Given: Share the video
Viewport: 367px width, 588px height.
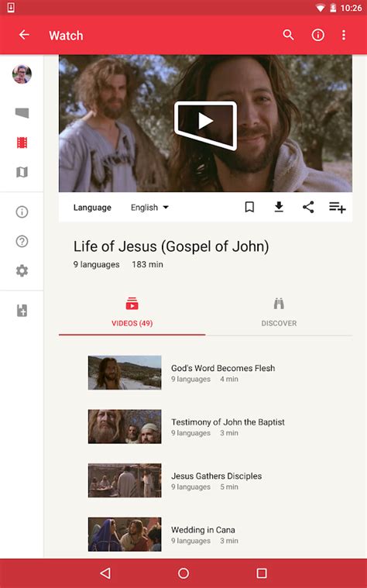Looking at the screenshot, I should point(308,207).
